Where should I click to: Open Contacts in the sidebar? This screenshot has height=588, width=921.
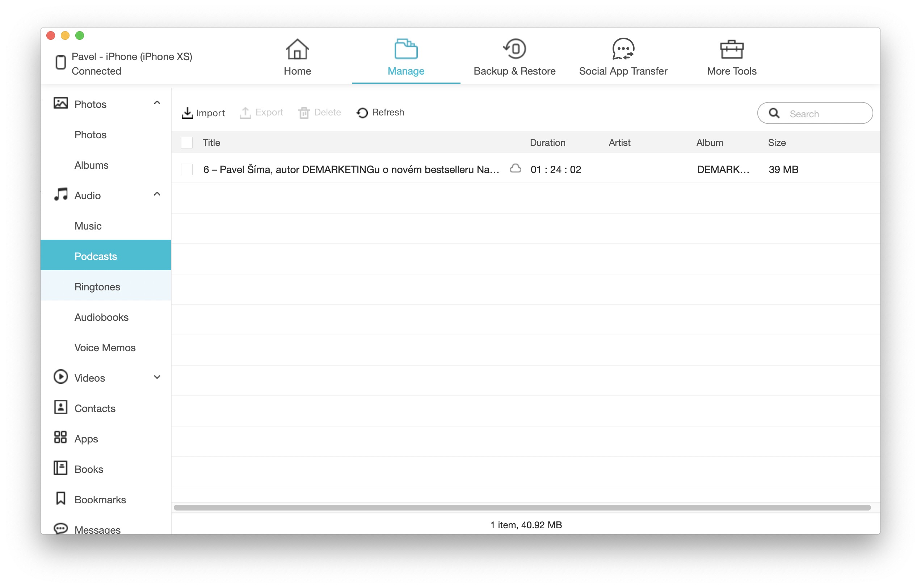(95, 408)
